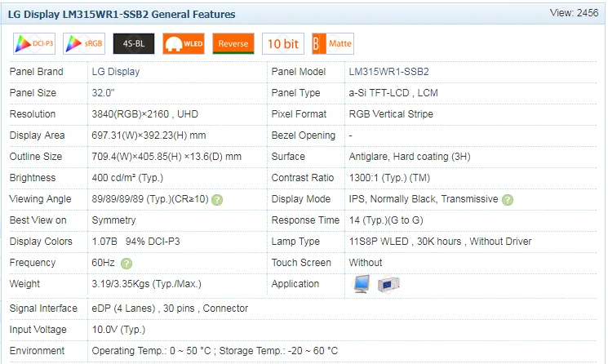Click the Contrast Ratio label
608x364 pixels.
click(303, 178)
